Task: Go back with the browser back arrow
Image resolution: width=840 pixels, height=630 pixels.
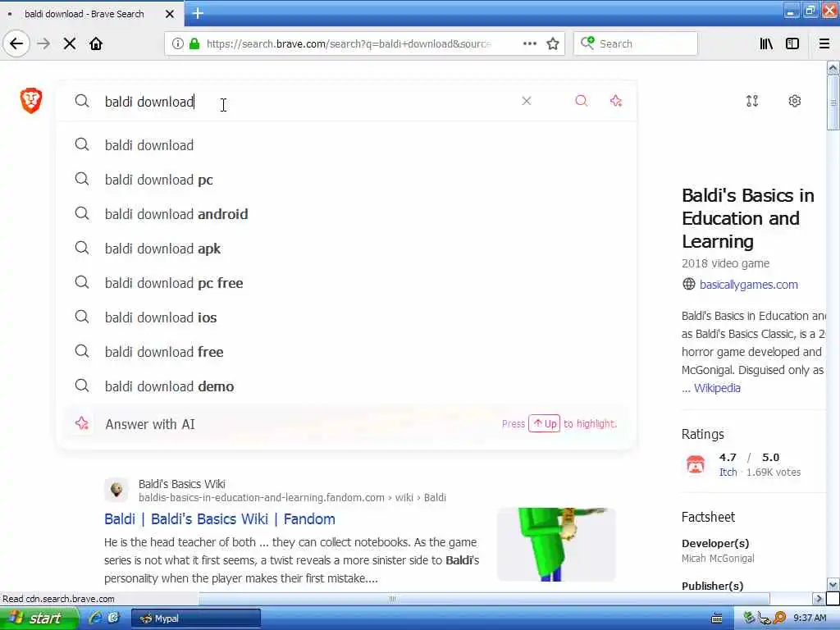Action: point(16,44)
